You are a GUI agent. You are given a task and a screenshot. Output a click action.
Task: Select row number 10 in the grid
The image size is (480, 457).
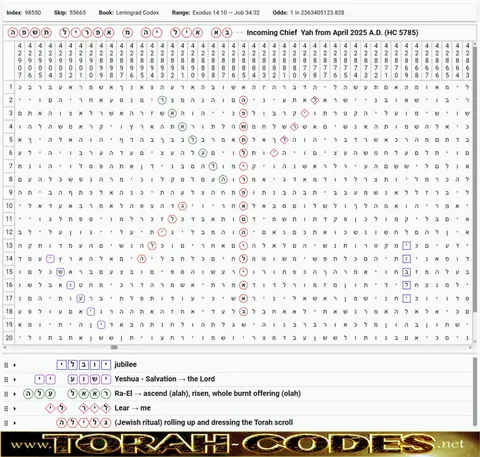[9, 206]
